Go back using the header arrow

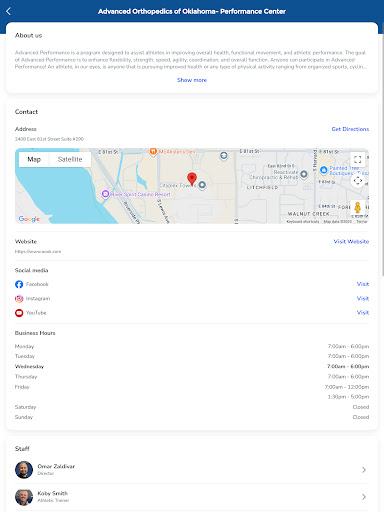click(9, 11)
